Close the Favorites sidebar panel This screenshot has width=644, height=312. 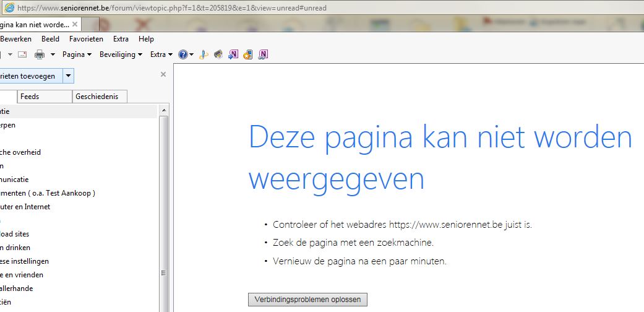click(163, 74)
